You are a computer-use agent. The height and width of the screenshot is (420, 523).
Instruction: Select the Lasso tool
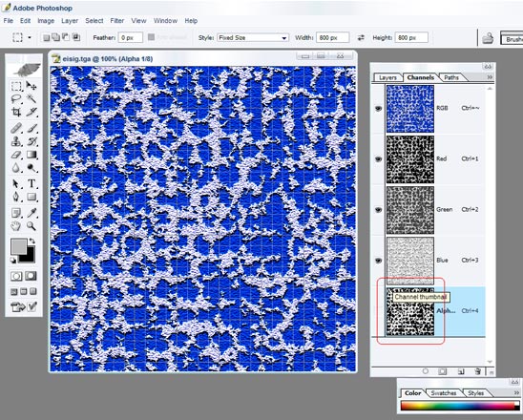coord(16,98)
